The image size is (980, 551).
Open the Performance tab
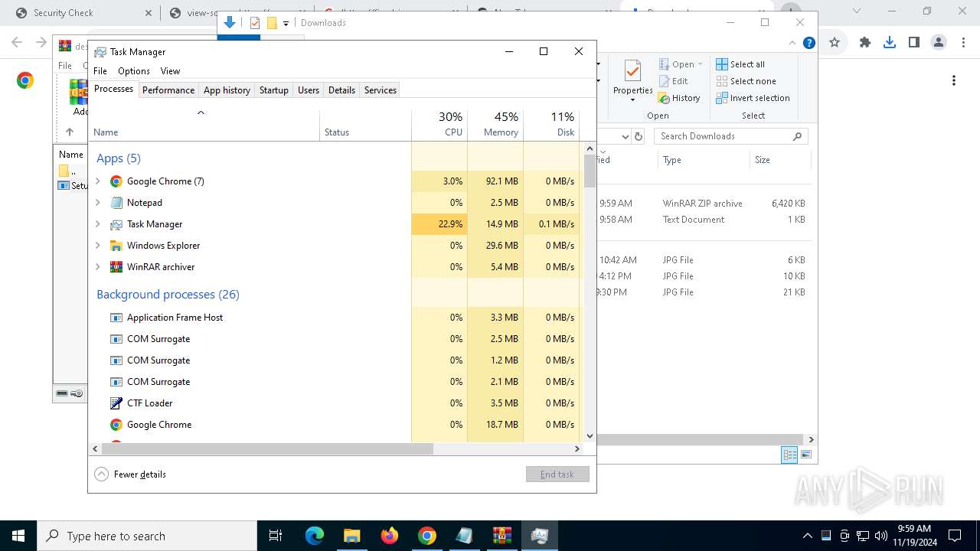point(168,90)
